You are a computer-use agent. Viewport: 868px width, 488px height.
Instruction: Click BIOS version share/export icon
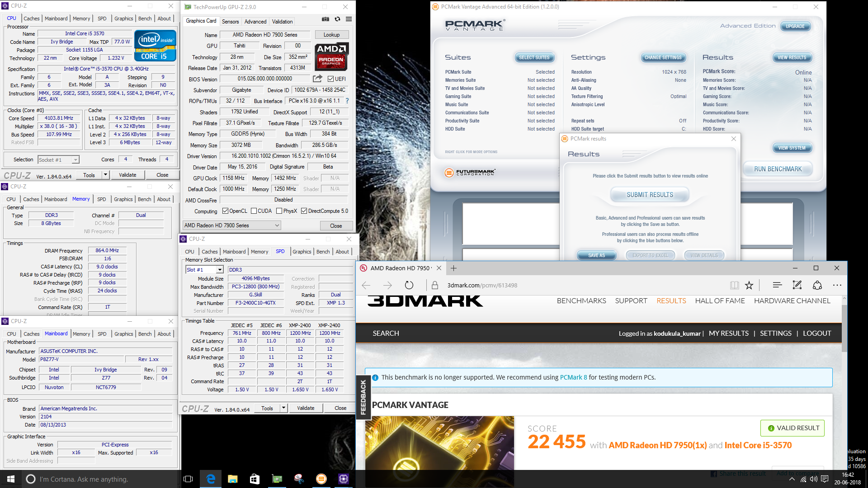click(317, 79)
